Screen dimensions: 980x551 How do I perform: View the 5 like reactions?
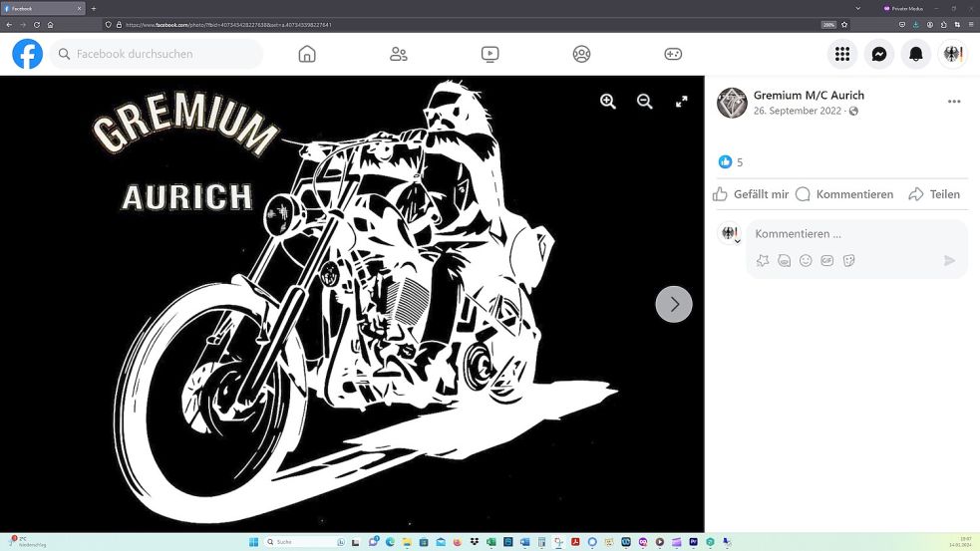click(730, 162)
